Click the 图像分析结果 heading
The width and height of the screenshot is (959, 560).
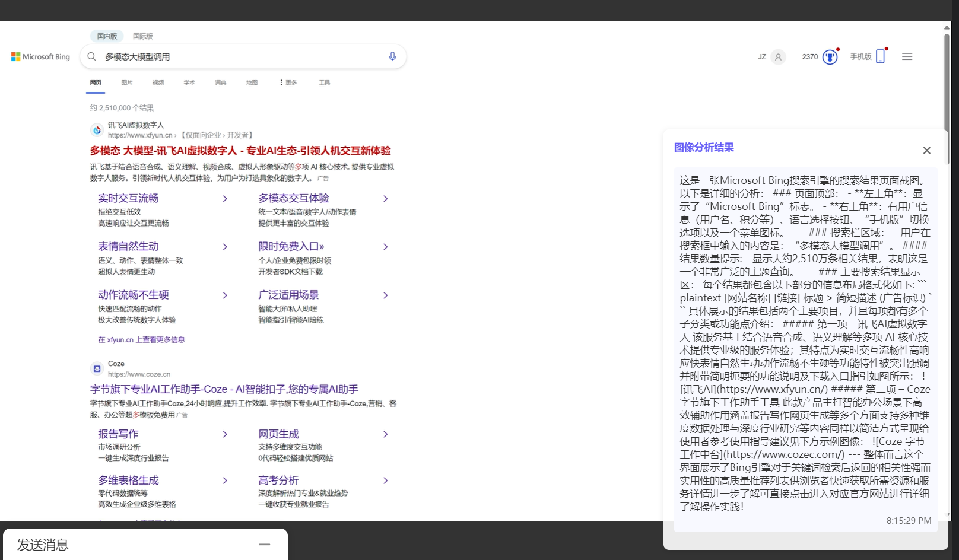704,148
